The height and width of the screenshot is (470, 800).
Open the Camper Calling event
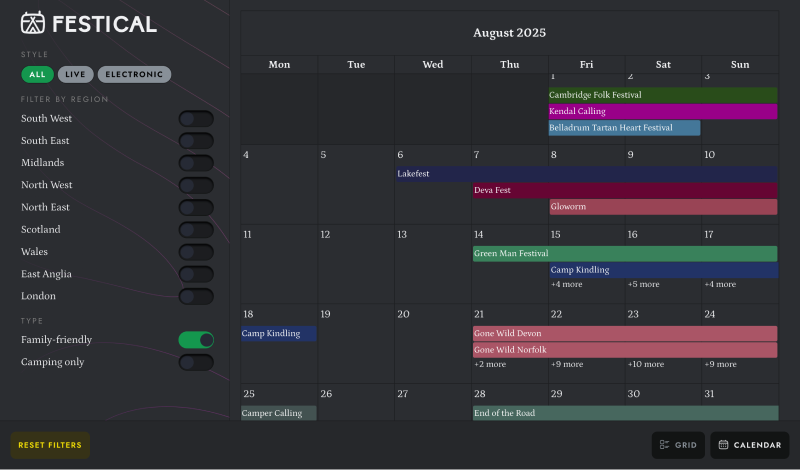[x=279, y=413]
